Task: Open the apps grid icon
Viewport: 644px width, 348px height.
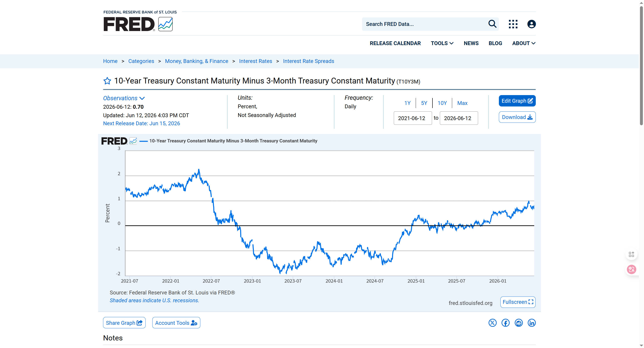Action: click(x=513, y=24)
